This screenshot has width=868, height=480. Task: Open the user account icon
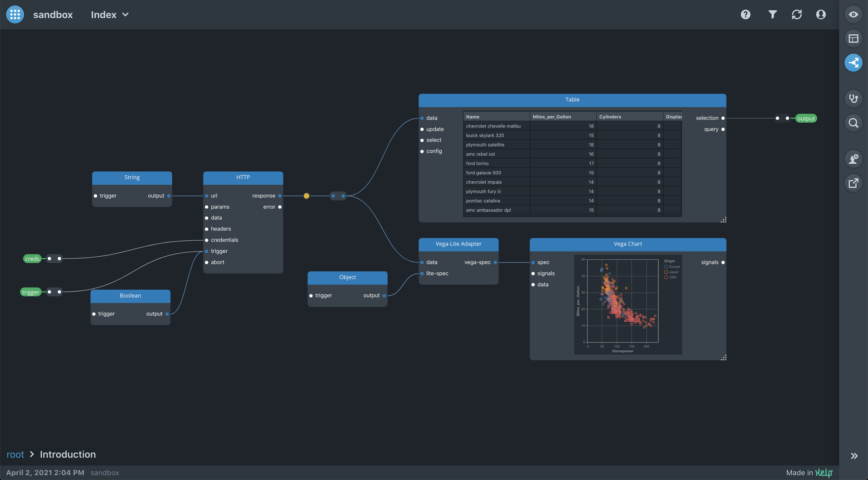(821, 15)
